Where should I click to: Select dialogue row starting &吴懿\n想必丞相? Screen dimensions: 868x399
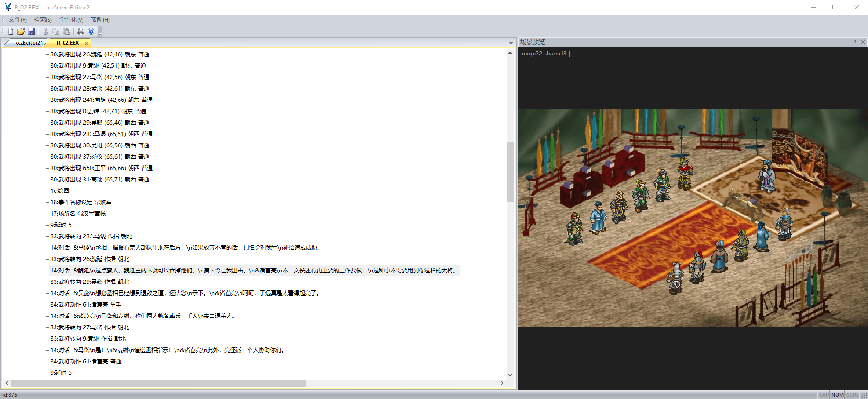coord(185,293)
